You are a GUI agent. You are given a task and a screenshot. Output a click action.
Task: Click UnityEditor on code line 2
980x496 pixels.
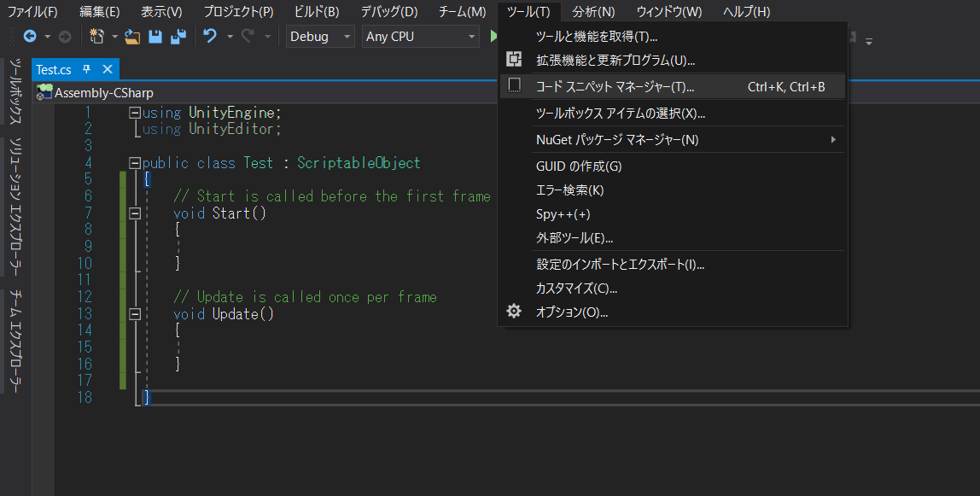pyautogui.click(x=232, y=129)
